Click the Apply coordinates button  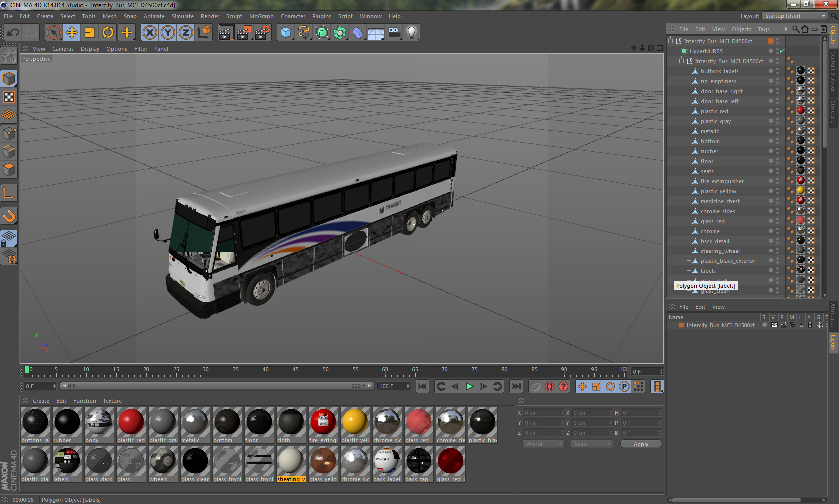641,444
